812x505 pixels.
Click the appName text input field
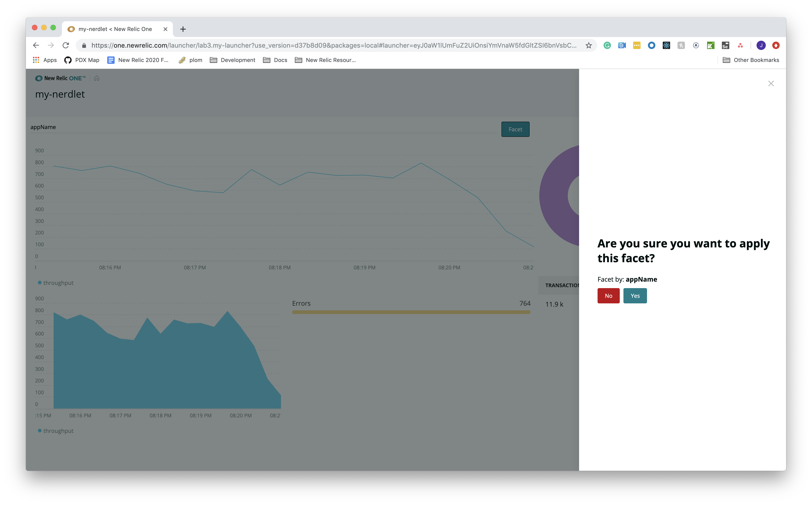coord(264,127)
